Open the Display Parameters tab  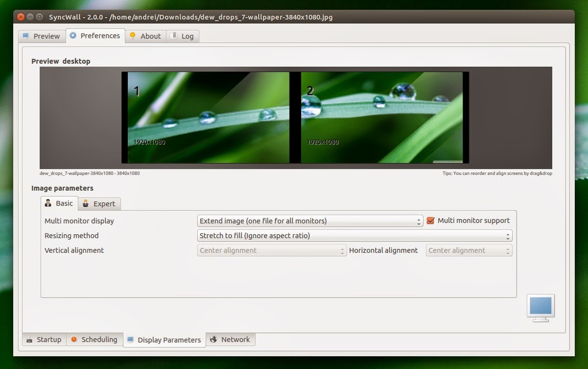click(x=164, y=339)
